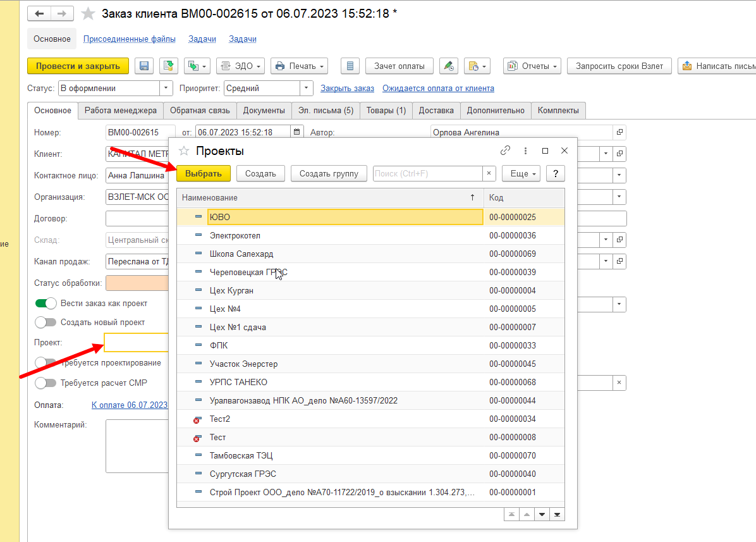Go forward with the right arrow button
This screenshot has height=542, width=756.
pos(62,13)
